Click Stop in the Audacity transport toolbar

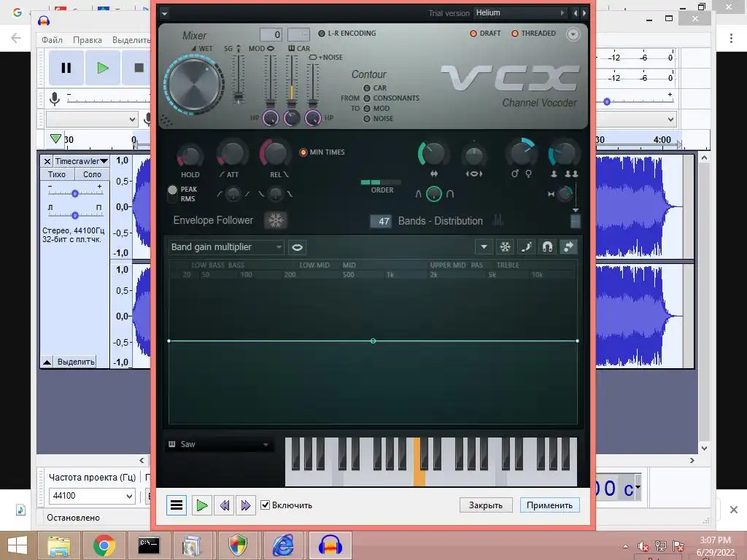138,68
